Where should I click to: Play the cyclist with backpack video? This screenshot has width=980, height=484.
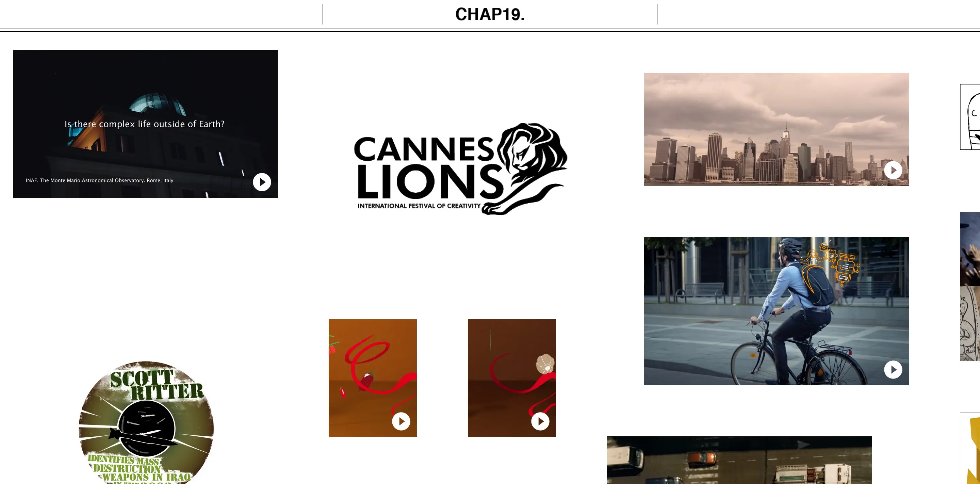893,370
